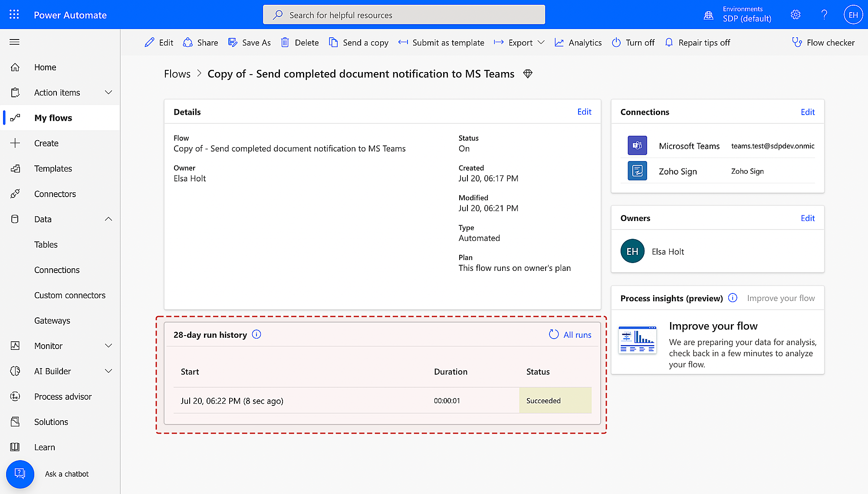
Task: Click the Start column header
Action: click(190, 372)
